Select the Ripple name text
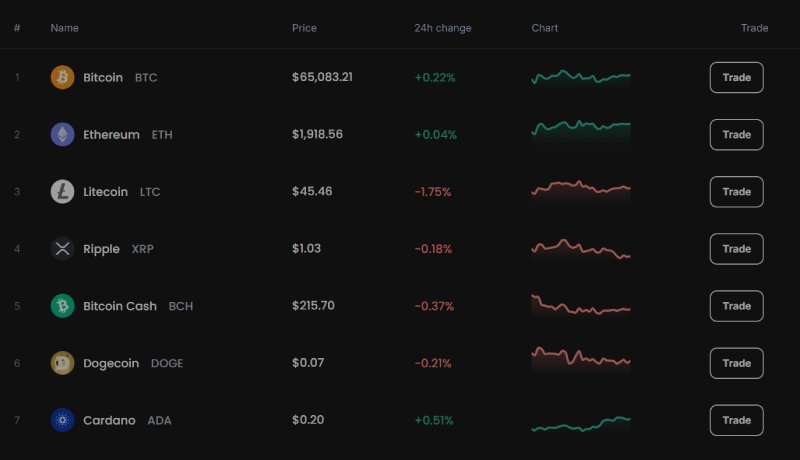 coord(102,249)
